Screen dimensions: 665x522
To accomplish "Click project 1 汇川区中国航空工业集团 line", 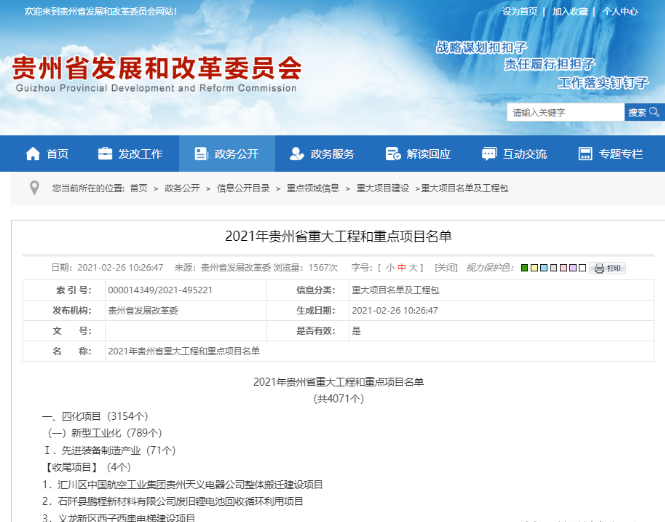I will click(182, 484).
